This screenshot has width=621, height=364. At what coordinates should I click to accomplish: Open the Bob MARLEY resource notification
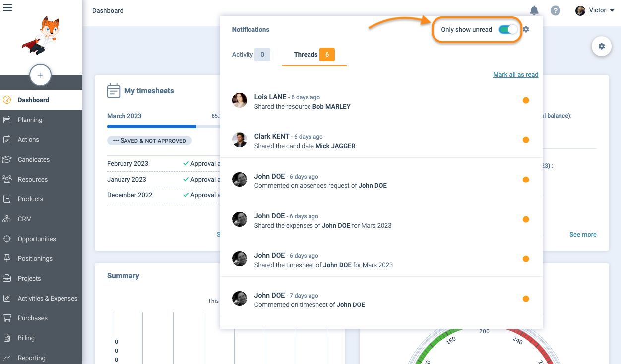381,100
